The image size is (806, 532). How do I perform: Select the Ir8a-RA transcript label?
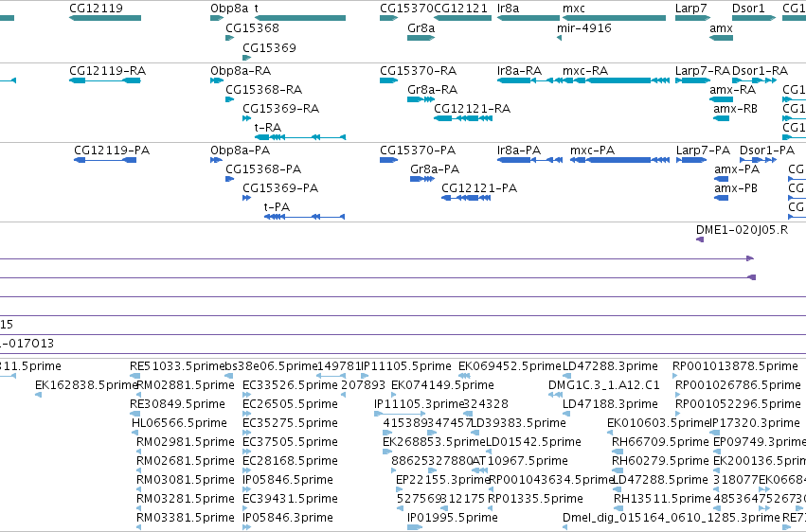click(x=519, y=70)
